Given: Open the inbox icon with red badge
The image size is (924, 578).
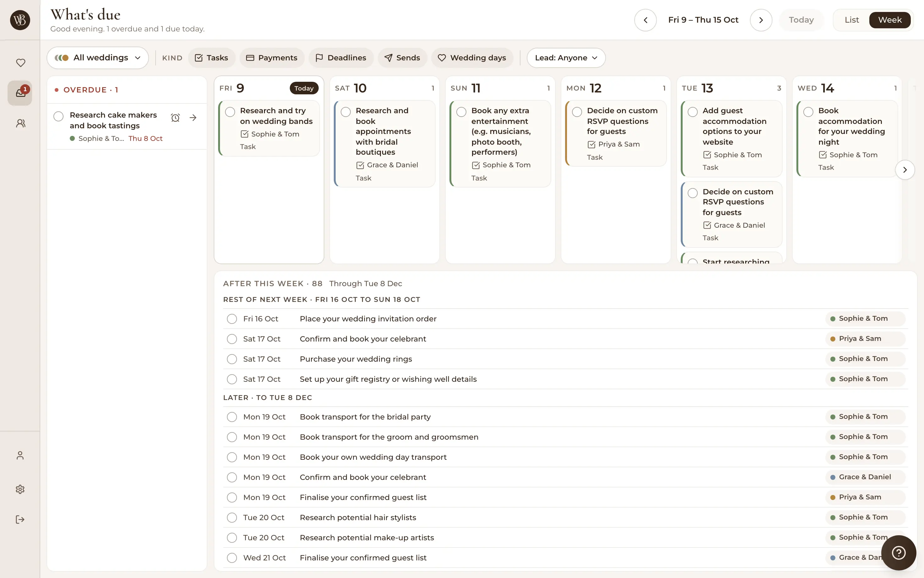Looking at the screenshot, I should pos(20,93).
